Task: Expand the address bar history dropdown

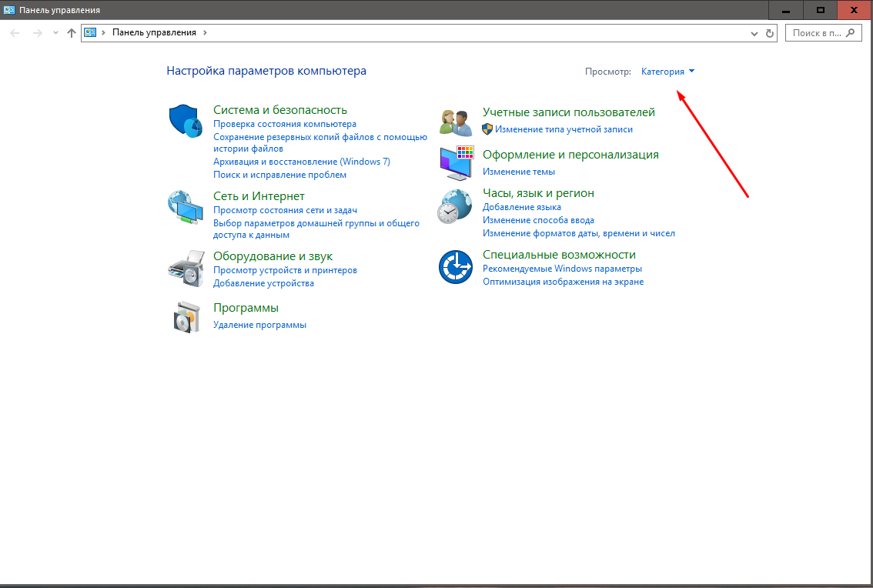Action: [754, 33]
